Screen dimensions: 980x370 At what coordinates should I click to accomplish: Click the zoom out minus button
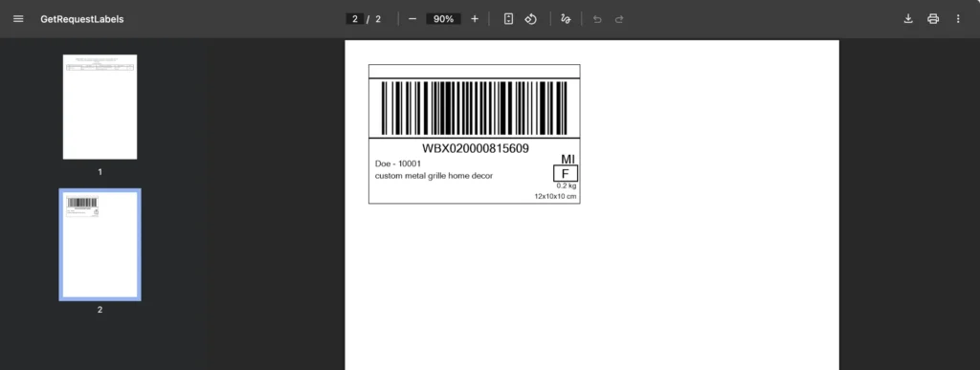(x=412, y=19)
